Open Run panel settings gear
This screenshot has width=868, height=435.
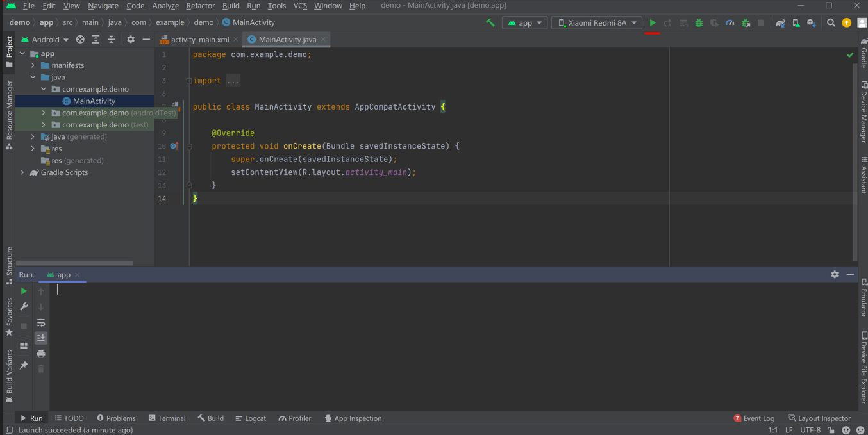click(834, 274)
